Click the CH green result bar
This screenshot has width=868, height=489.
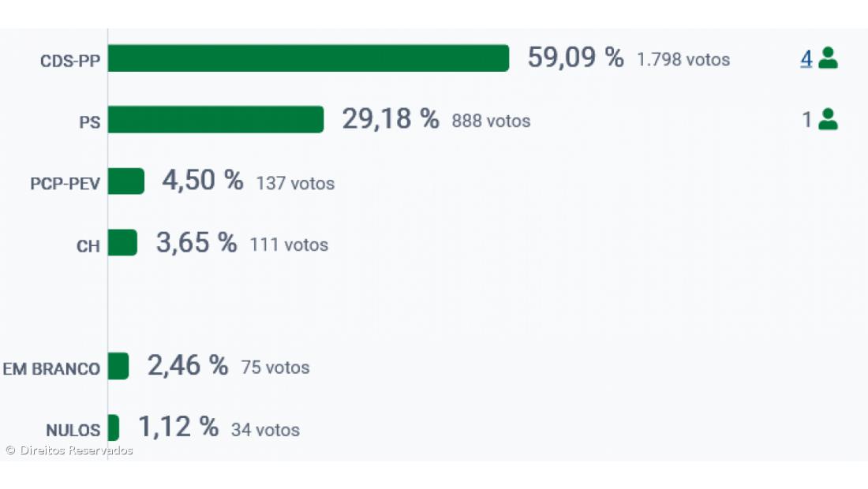click(x=122, y=243)
